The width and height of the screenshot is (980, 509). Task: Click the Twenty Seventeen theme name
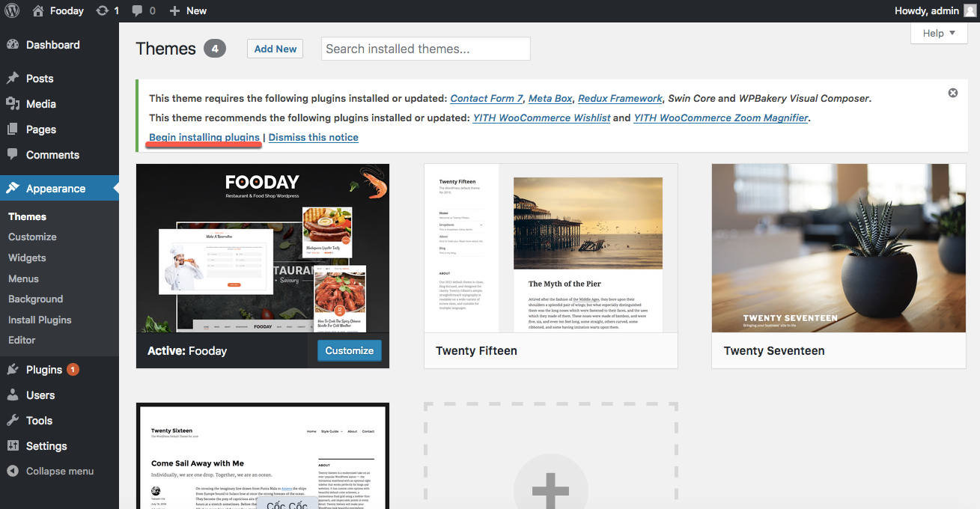tap(774, 351)
